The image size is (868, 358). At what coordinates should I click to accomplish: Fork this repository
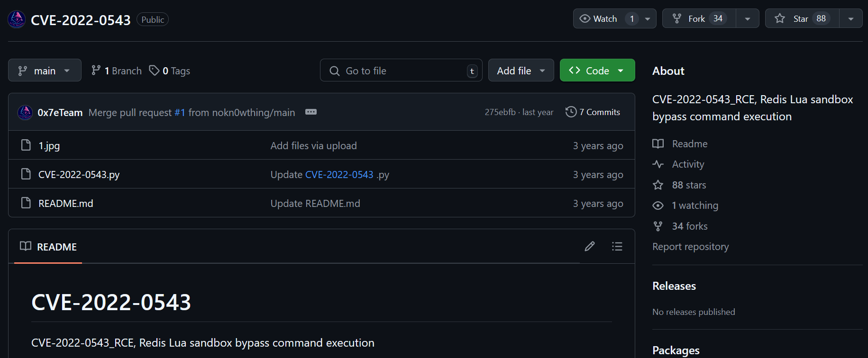click(x=699, y=18)
